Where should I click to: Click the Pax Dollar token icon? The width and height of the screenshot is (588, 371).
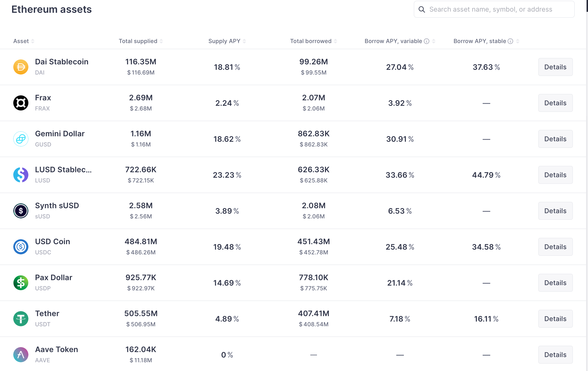click(21, 283)
